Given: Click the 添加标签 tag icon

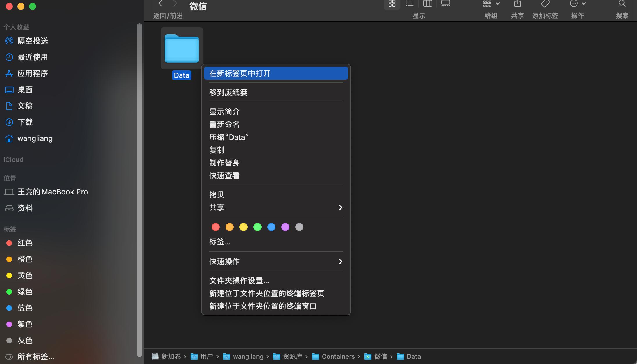Looking at the screenshot, I should (x=545, y=4).
